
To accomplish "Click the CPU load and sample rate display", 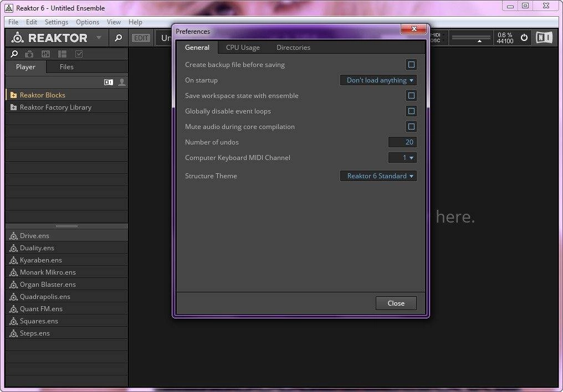I will click(x=505, y=38).
